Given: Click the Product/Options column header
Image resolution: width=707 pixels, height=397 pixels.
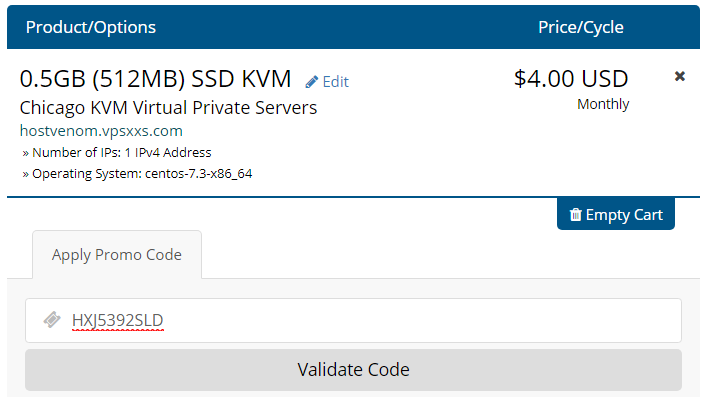Looking at the screenshot, I should pyautogui.click(x=91, y=27).
